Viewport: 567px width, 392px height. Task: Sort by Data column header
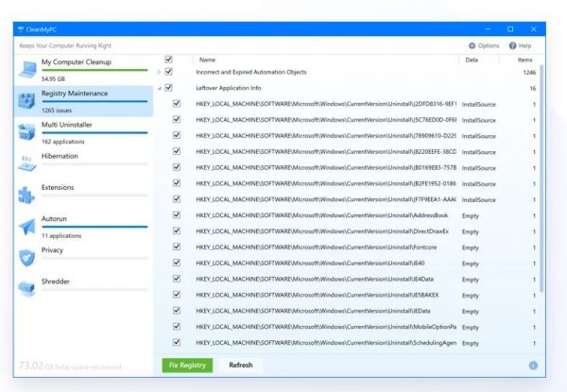472,60
